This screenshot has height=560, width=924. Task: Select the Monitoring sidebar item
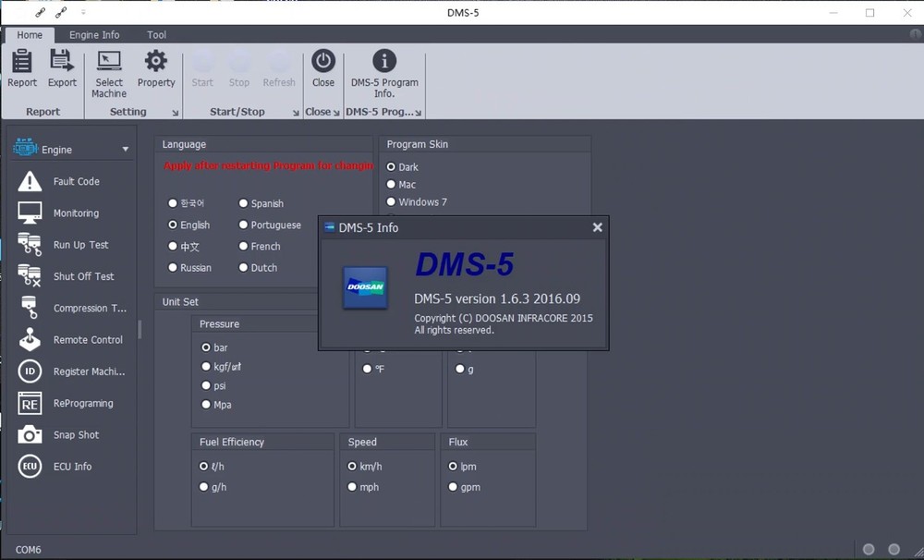[x=75, y=213]
